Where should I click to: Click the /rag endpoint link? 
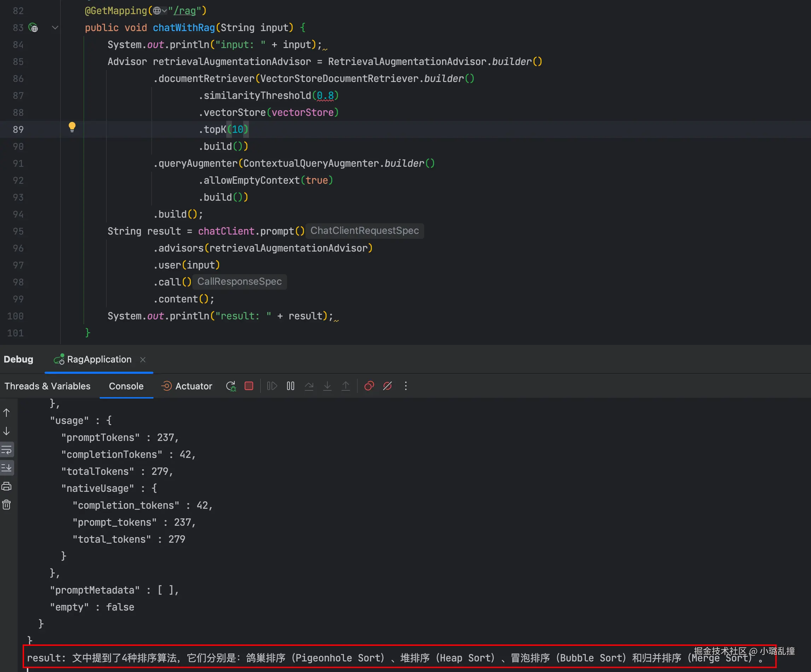[185, 11]
